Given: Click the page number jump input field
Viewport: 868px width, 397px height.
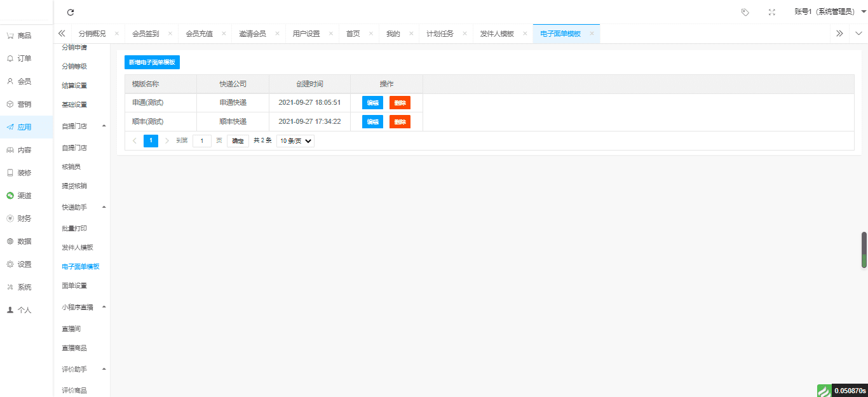Looking at the screenshot, I should (x=202, y=141).
